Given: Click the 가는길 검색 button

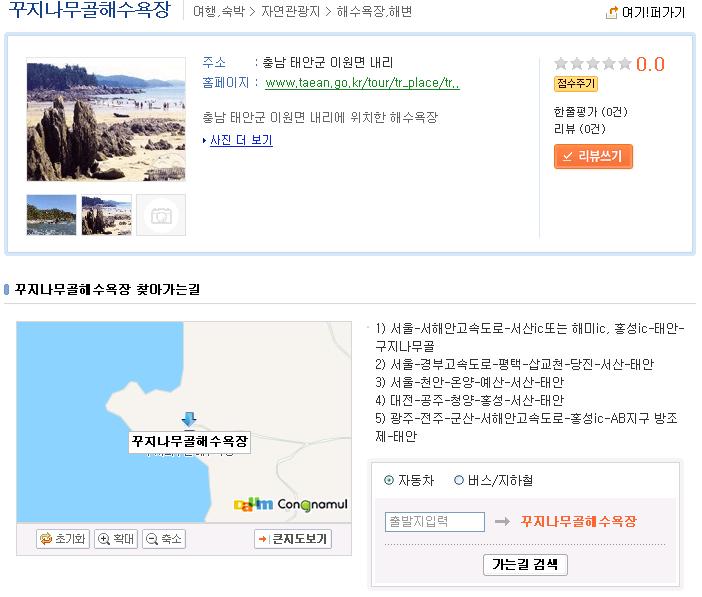Looking at the screenshot, I should pos(525,564).
